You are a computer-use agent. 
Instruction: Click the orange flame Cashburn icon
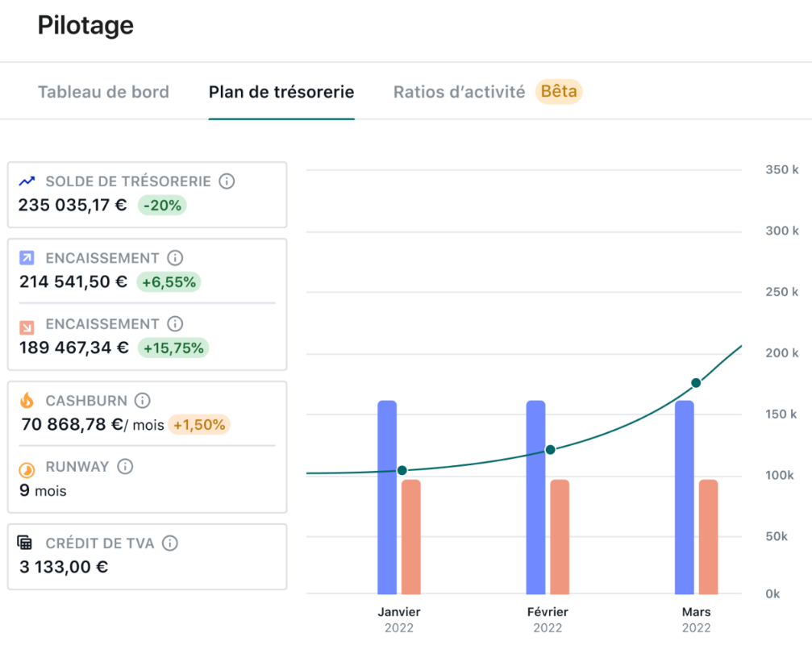click(27, 401)
